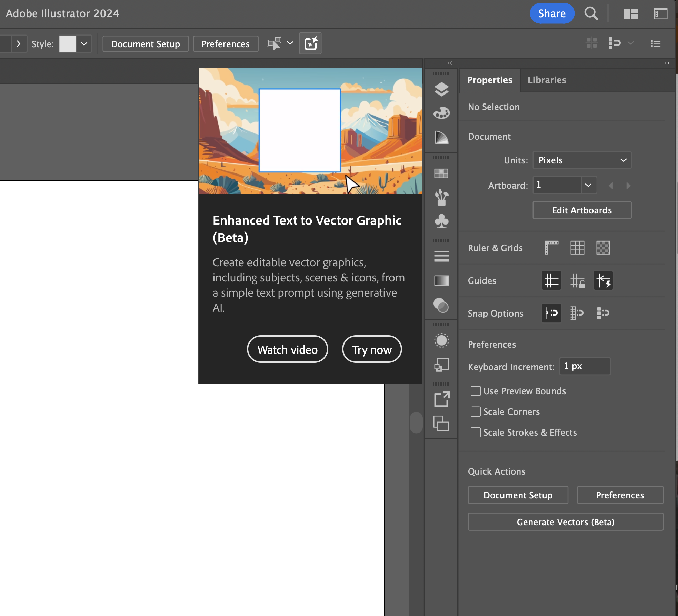Click the Generate Vectors (Beta) button
The width and height of the screenshot is (678, 616).
click(x=565, y=522)
